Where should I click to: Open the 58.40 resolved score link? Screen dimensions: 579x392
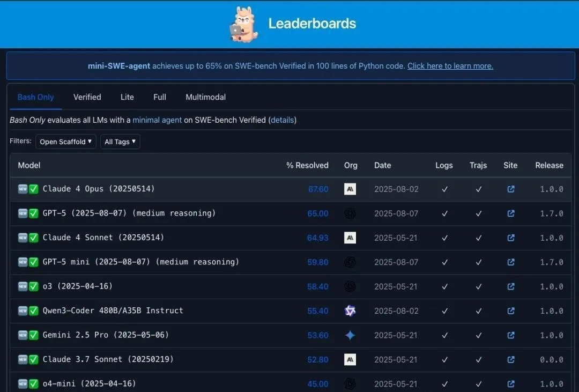click(x=318, y=287)
